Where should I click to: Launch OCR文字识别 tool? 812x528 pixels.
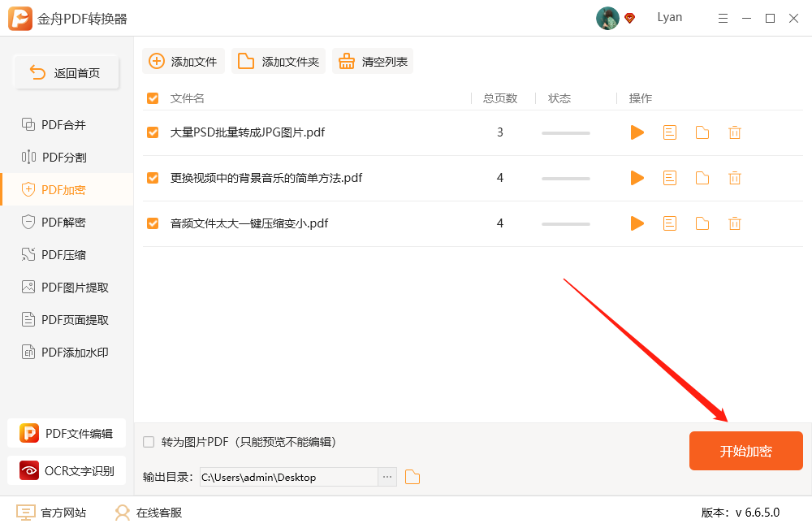click(67, 470)
